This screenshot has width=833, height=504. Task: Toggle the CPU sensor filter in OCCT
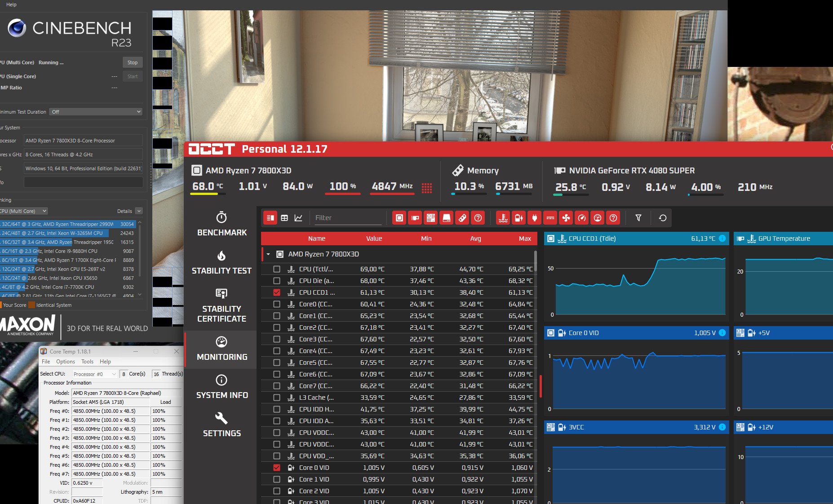click(399, 218)
